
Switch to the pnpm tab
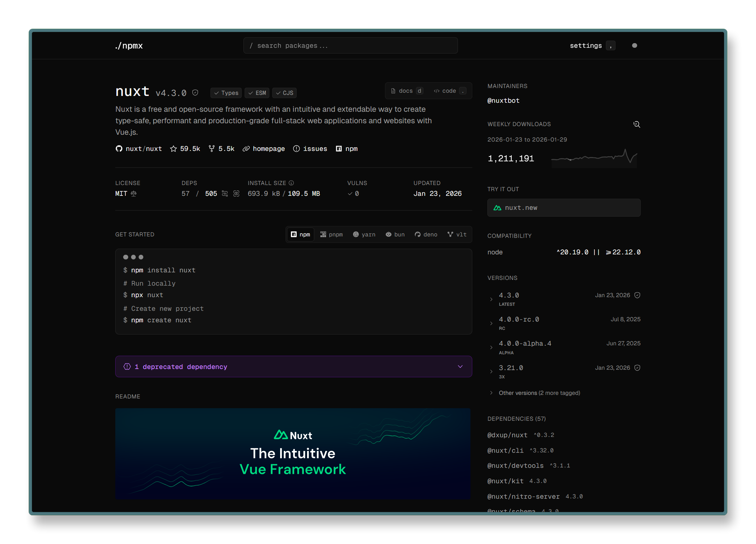(x=331, y=234)
